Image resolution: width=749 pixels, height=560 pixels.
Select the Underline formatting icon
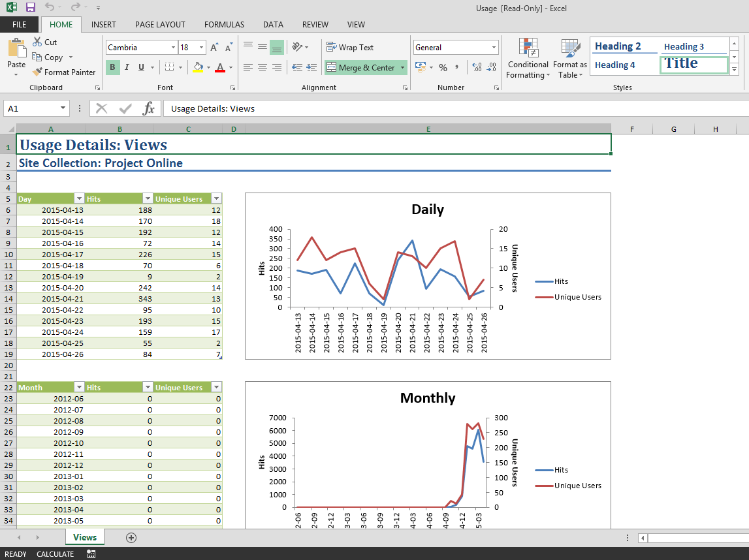pyautogui.click(x=142, y=67)
